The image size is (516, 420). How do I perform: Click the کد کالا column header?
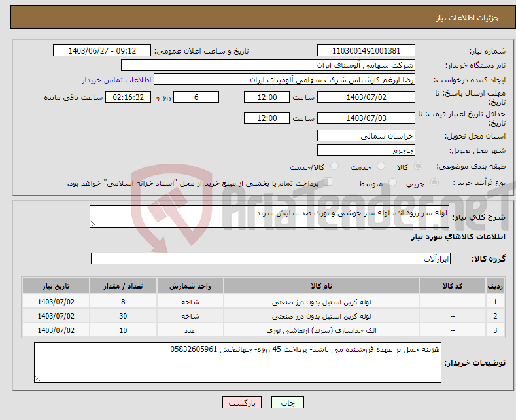pyautogui.click(x=453, y=286)
